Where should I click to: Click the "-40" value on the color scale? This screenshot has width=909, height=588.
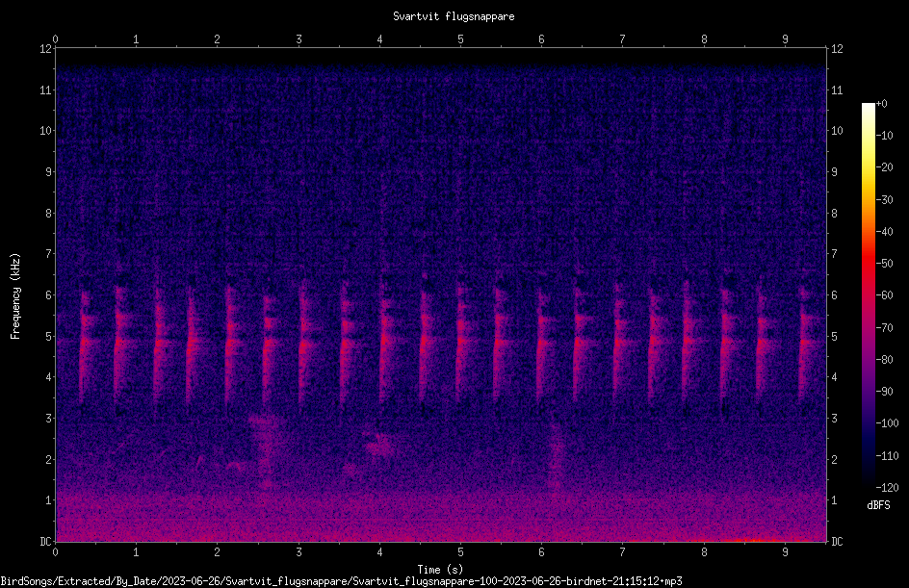pyautogui.click(x=884, y=232)
